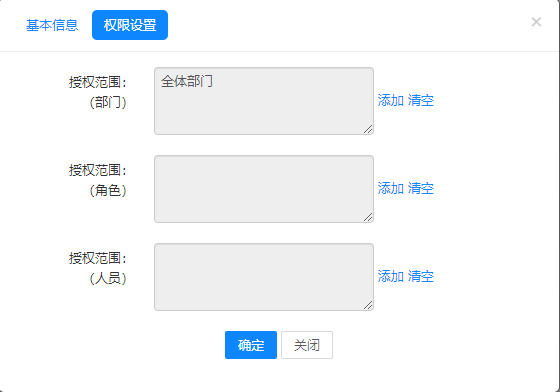Image resolution: width=560 pixels, height=392 pixels.
Task: Click 清空 for the 人员 authorization scope
Action: pos(421,276)
